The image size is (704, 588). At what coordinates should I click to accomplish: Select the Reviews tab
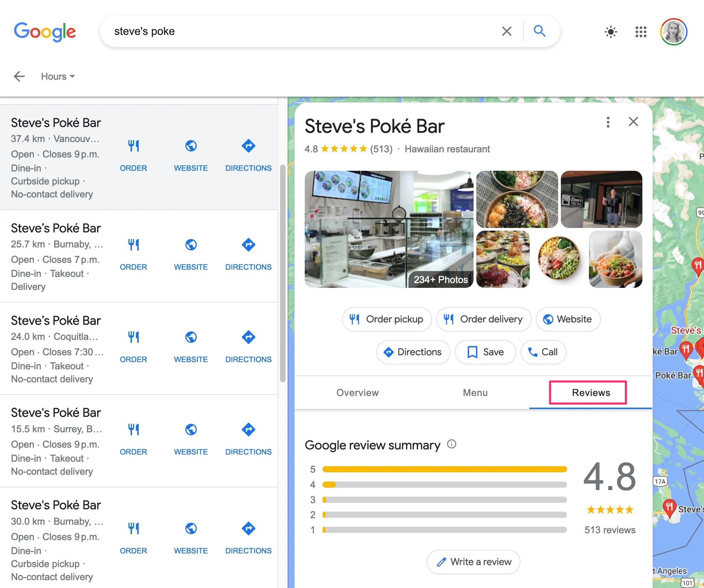[x=591, y=392]
